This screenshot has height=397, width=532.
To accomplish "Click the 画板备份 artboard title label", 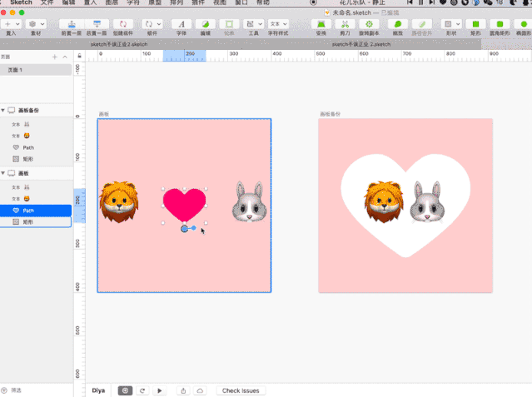I will coord(331,114).
